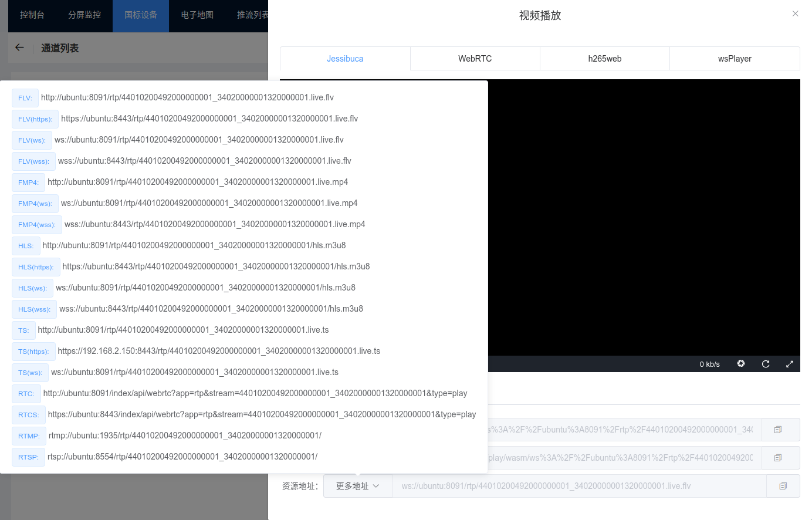This screenshot has width=812, height=520.
Task: Click the RTC protocol badge
Action: [x=26, y=393]
